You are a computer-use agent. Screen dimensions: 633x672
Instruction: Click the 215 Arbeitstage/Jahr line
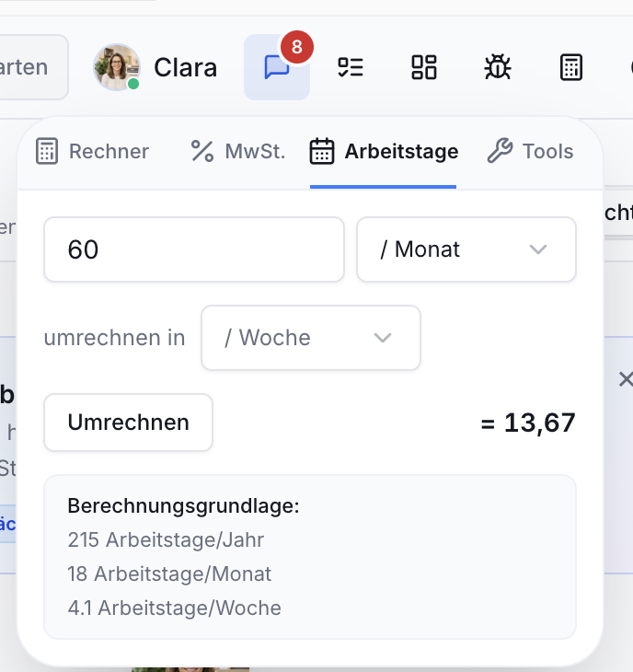click(166, 539)
